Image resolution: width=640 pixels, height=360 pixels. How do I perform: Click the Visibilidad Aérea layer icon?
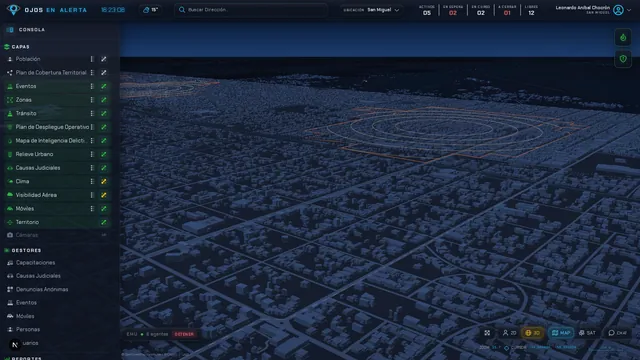(10, 195)
